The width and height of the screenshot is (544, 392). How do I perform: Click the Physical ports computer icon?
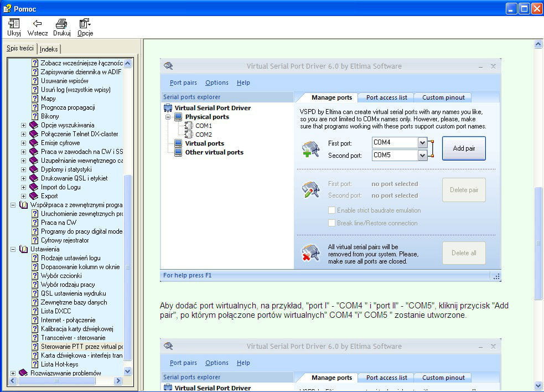(x=178, y=117)
